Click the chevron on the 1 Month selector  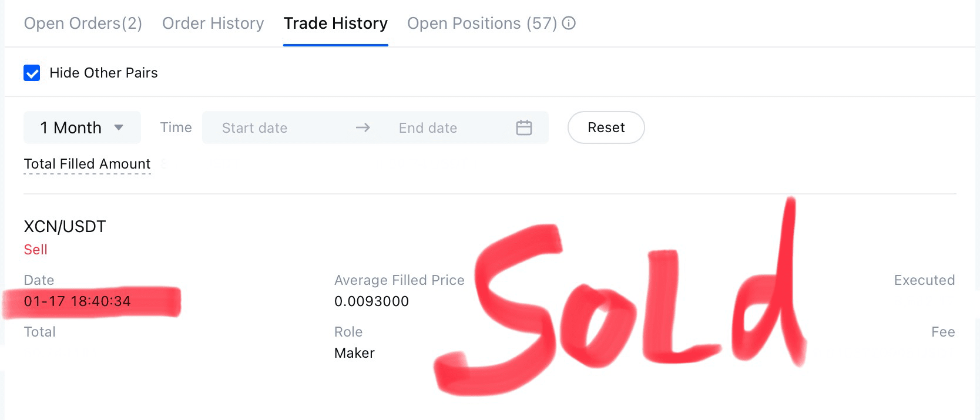119,127
